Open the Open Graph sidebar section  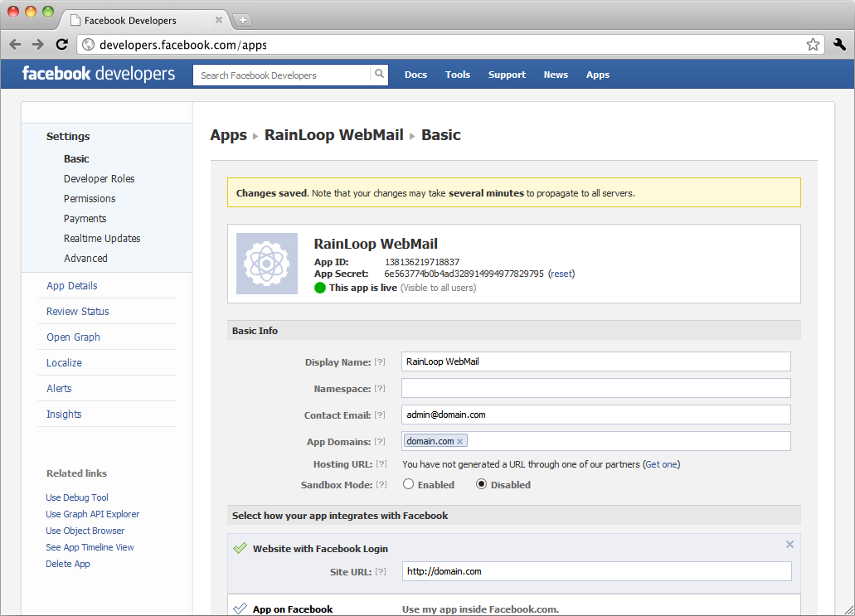[x=73, y=337]
